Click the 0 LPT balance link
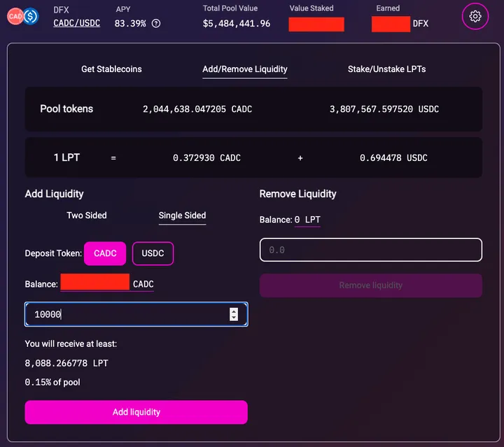504x447 pixels. tap(307, 220)
